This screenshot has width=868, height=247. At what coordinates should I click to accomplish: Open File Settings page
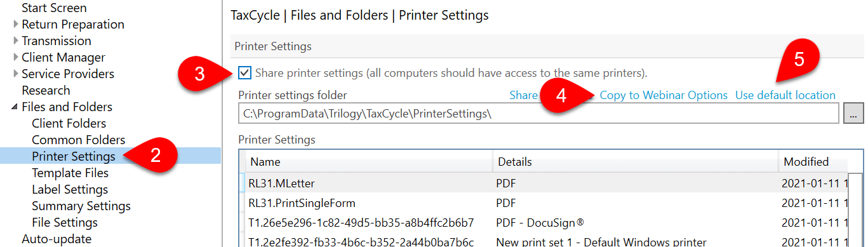point(65,222)
